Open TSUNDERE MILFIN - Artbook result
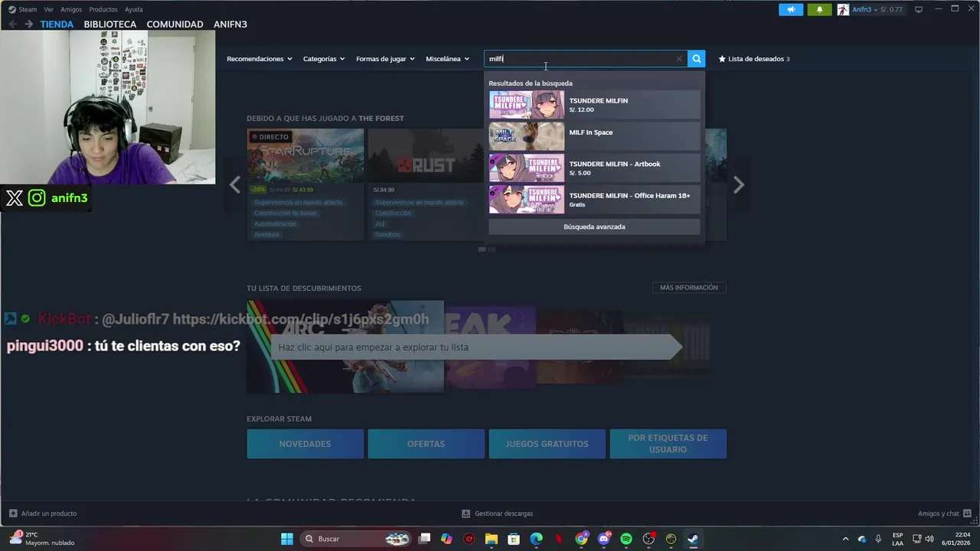The width and height of the screenshot is (980, 551). pos(594,168)
